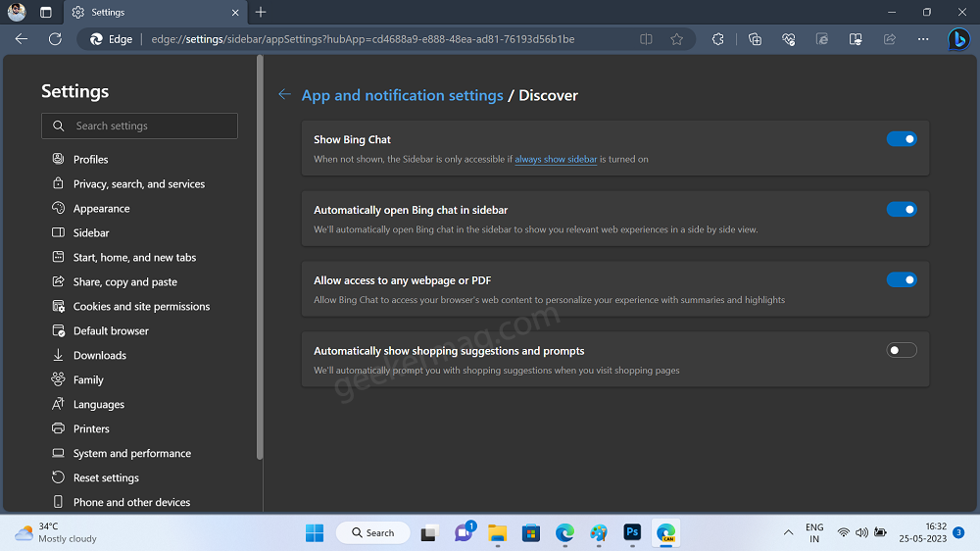Open the Extensions puzzle icon
The width and height of the screenshot is (980, 551).
pos(717,39)
